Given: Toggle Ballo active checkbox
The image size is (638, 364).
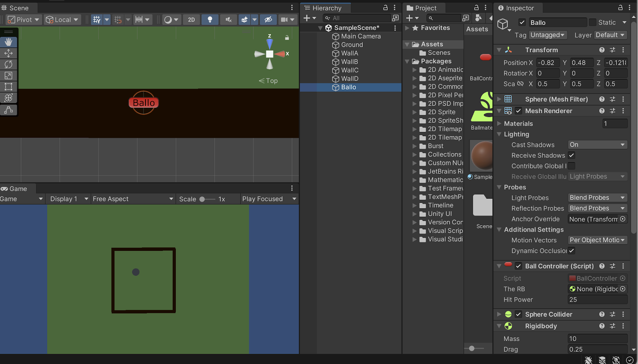Looking at the screenshot, I should coord(522,23).
